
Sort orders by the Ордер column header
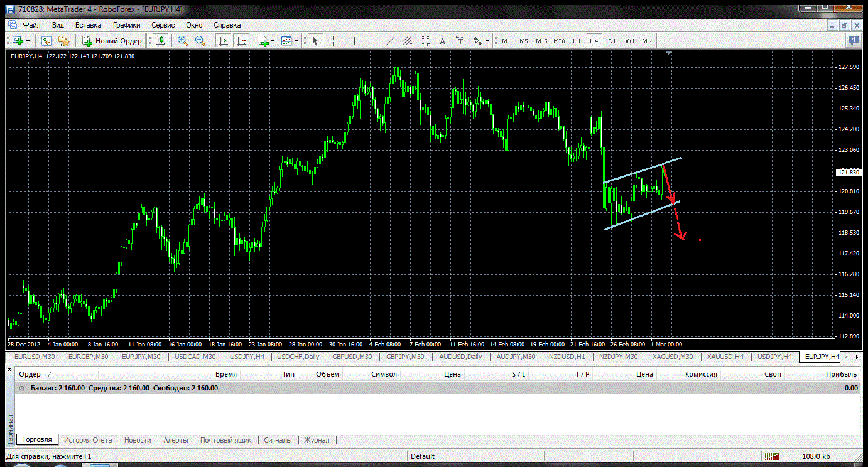[x=30, y=374]
